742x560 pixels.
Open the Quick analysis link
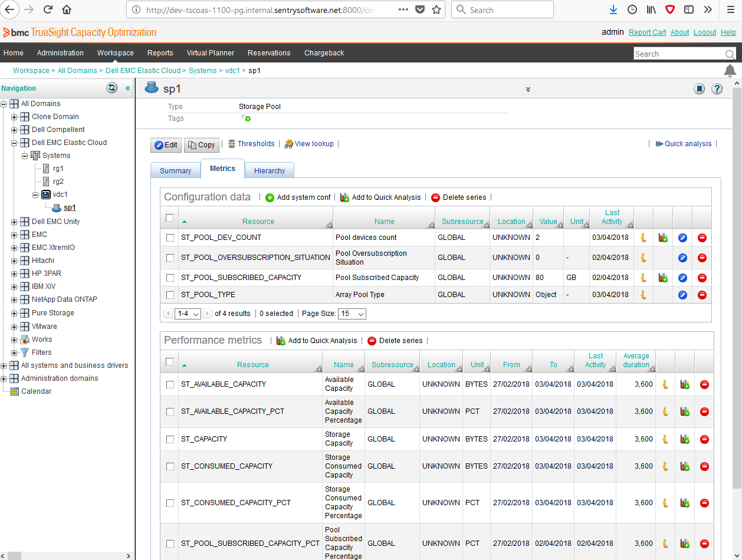[684, 144]
